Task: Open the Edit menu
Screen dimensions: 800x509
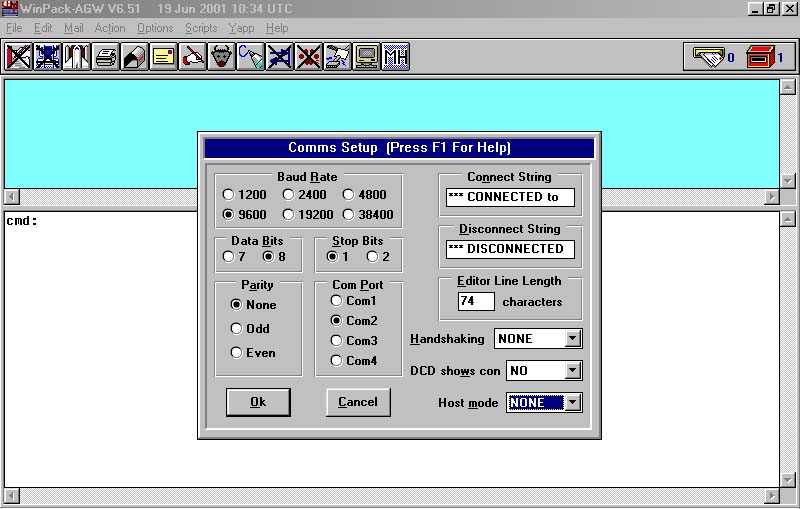Action: pos(43,28)
